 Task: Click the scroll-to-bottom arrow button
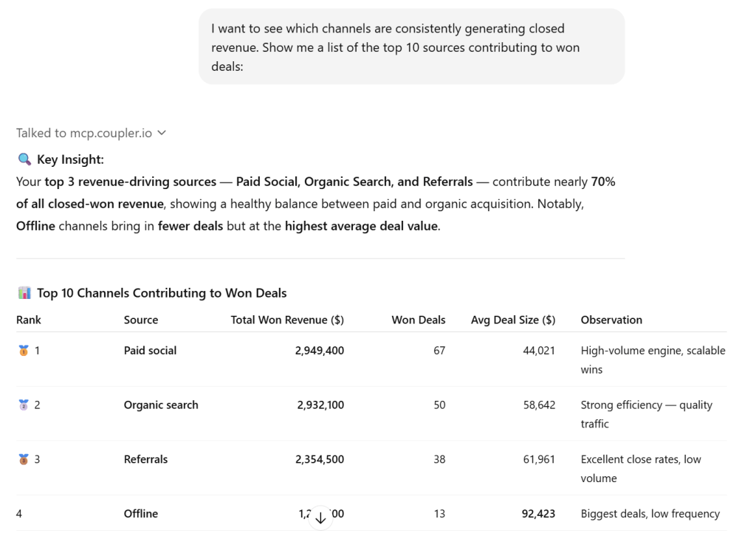click(320, 518)
